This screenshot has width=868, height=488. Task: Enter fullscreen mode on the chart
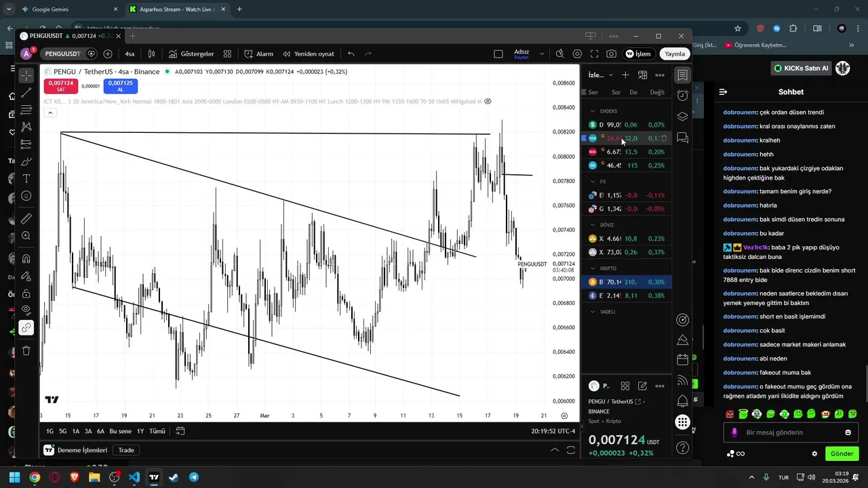point(595,54)
